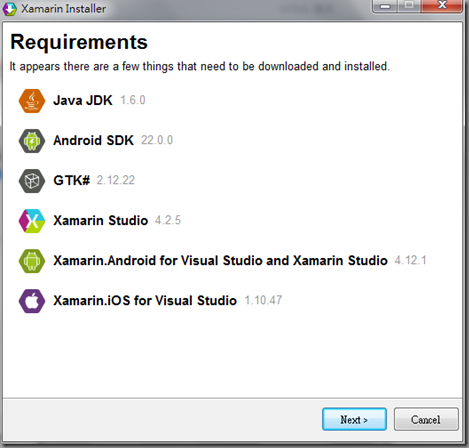Select the Android SDK requirement label

tap(94, 140)
